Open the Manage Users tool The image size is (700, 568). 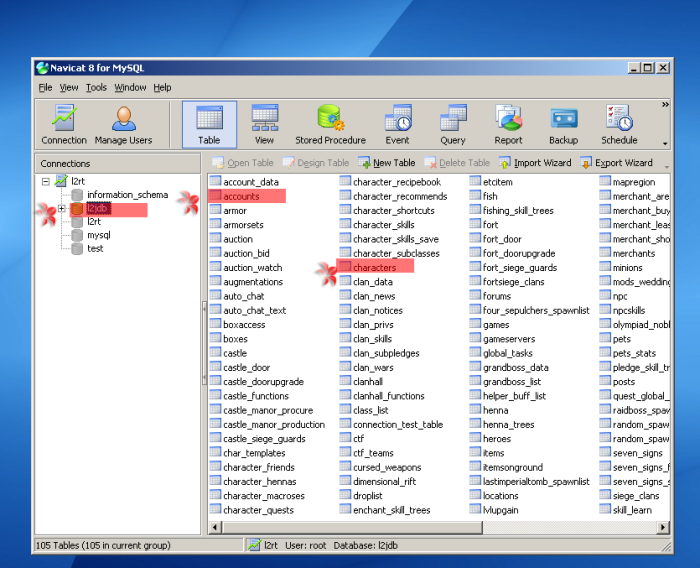point(123,125)
